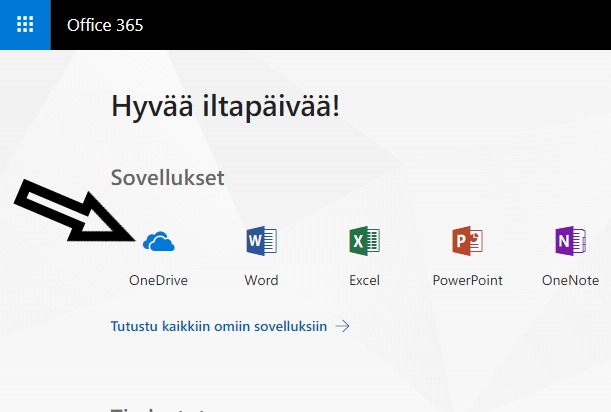Launch Word from its icon
The height and width of the screenshot is (412, 611).
261,241
